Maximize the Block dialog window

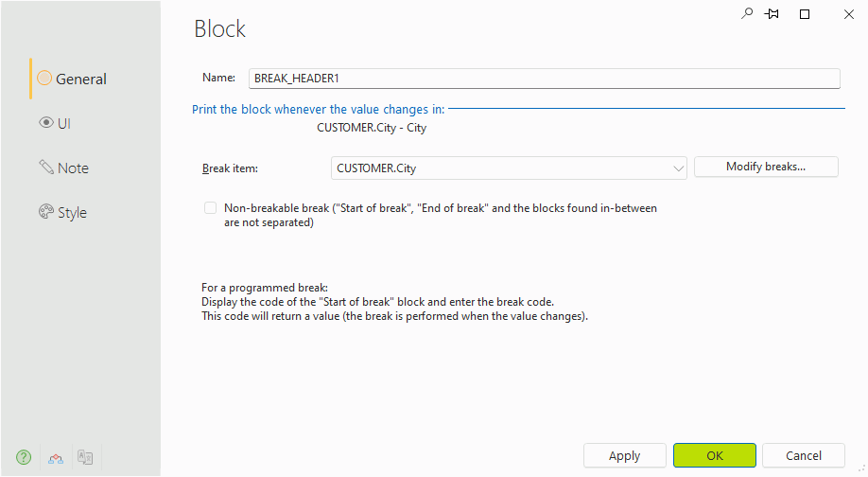tap(805, 14)
